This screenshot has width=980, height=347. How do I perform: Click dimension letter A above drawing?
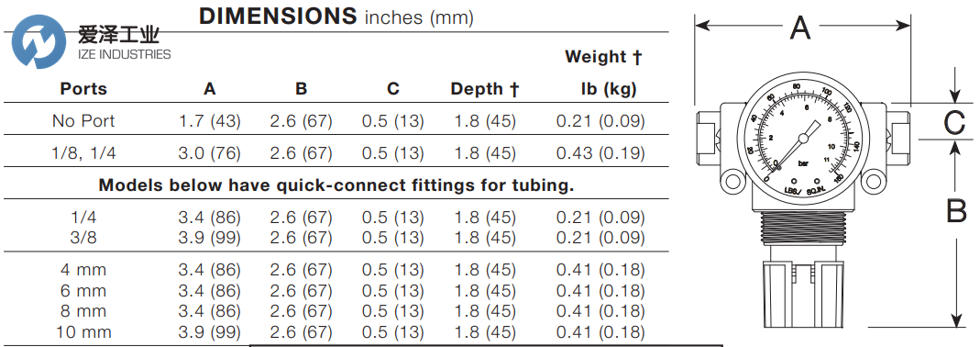(x=800, y=28)
